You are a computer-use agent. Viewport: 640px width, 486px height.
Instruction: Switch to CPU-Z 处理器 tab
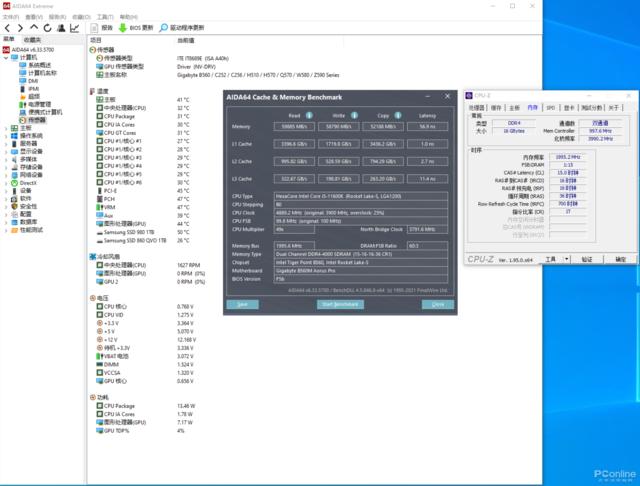point(476,108)
